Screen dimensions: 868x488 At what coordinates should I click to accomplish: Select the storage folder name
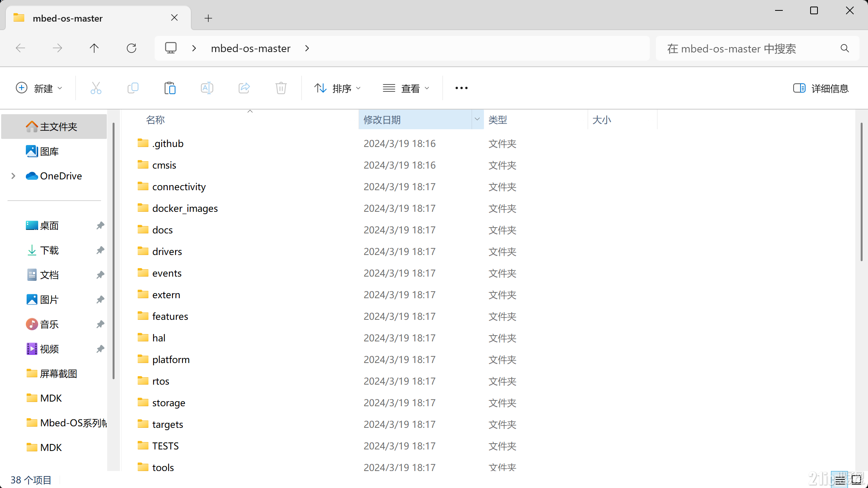pyautogui.click(x=169, y=403)
